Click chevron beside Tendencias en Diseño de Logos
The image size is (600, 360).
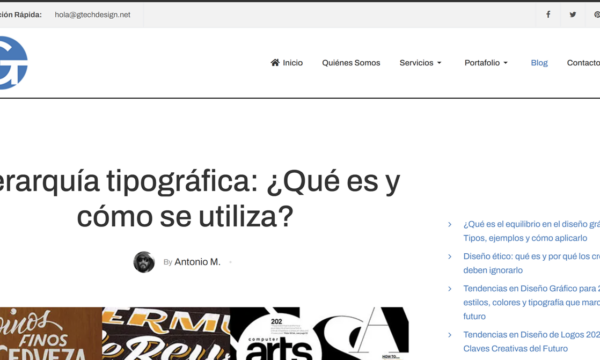(x=450, y=335)
